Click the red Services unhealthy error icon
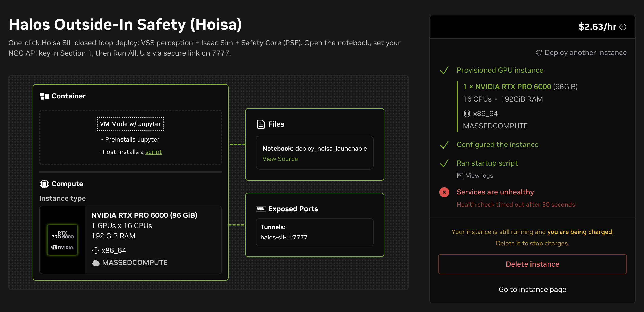Image resolution: width=644 pixels, height=312 pixels. coord(444,192)
